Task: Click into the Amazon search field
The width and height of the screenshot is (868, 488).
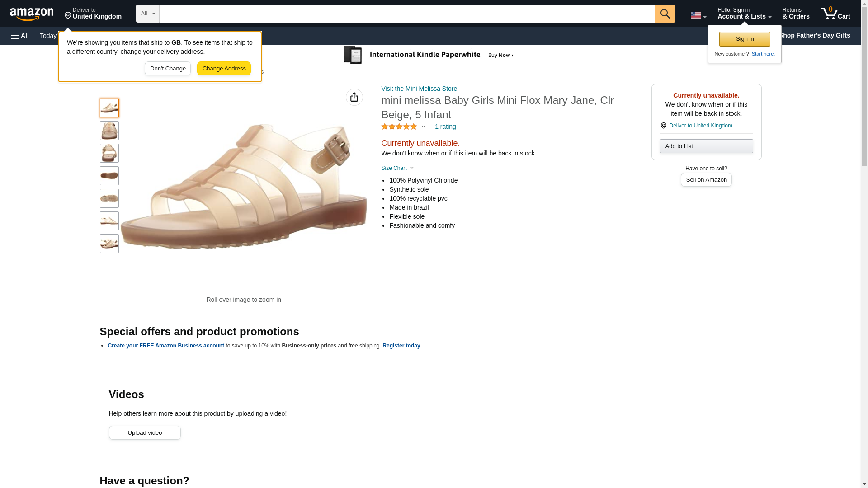Action: (407, 14)
